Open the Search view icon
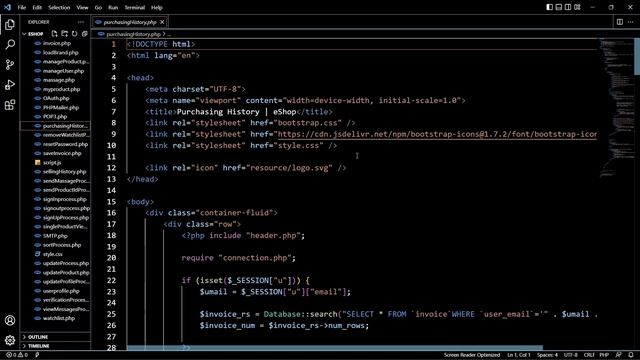This screenshot has width=640, height=360. 10,44
